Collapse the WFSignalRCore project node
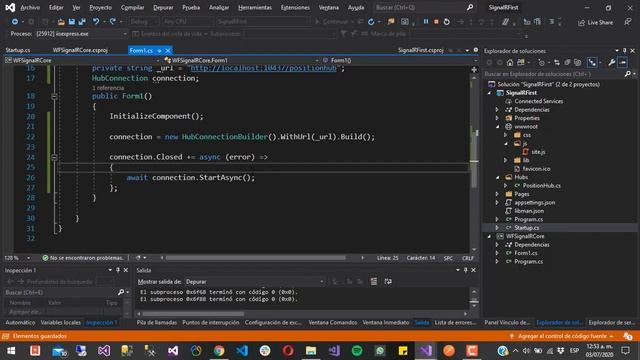Viewport: 640px width, 360px height. point(489,236)
